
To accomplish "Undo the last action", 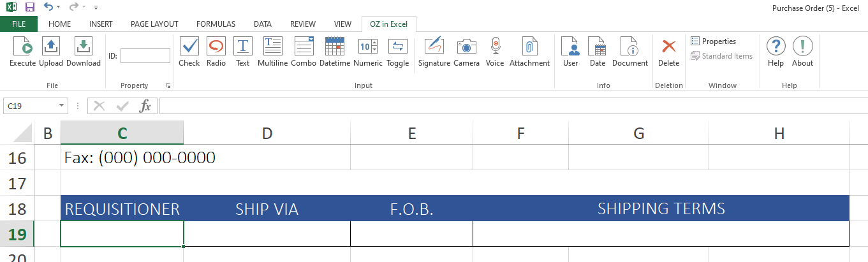I will coord(48,7).
